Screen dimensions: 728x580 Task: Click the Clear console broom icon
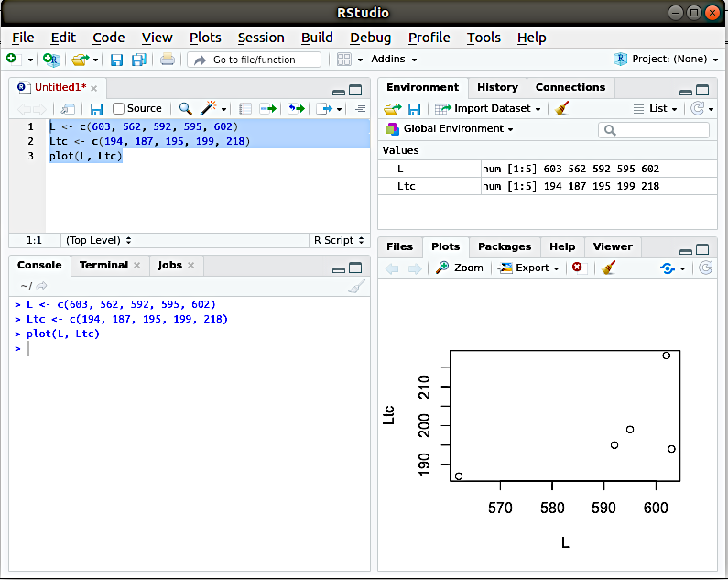pos(356,287)
